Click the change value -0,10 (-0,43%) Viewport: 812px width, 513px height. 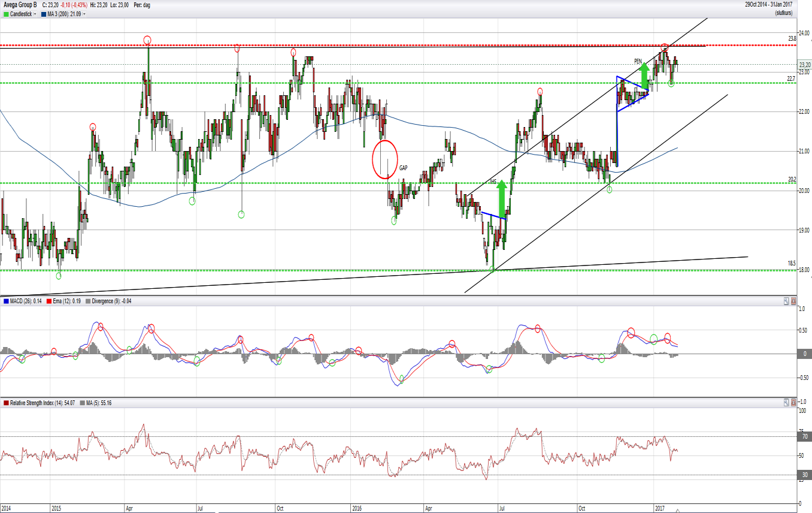[x=75, y=5]
